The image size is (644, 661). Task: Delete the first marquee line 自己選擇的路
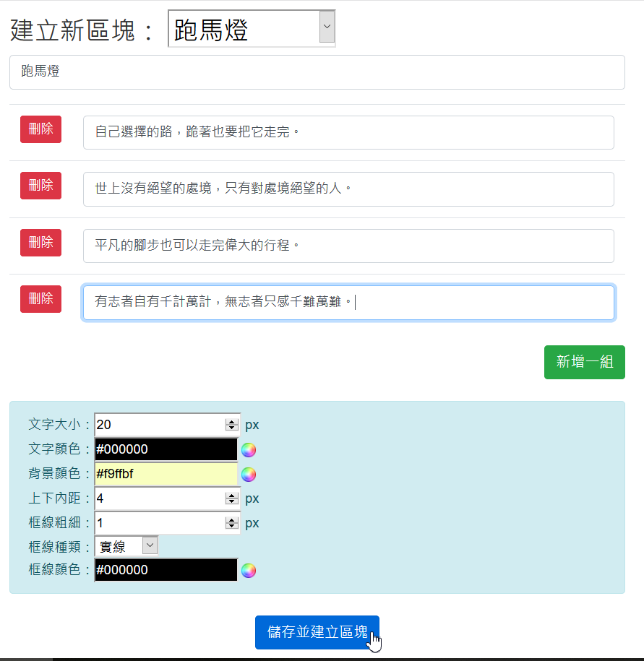[40, 129]
